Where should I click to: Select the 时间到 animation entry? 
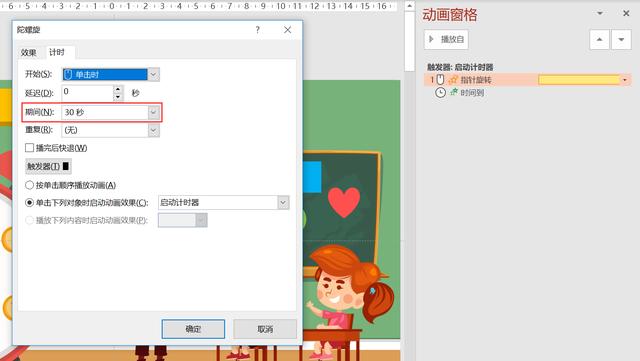click(472, 93)
